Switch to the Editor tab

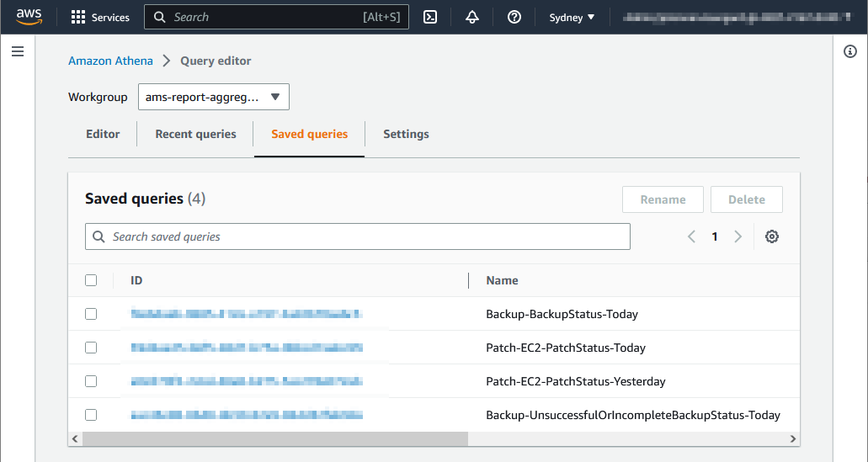[x=103, y=134]
